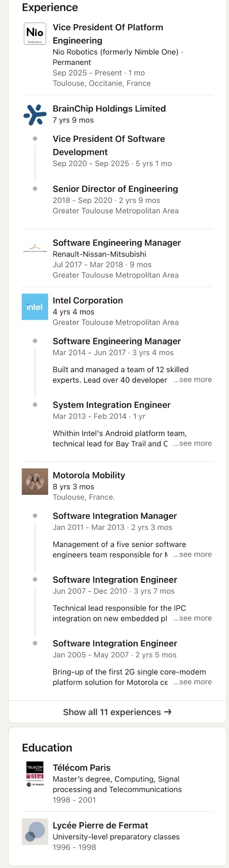Open the BrainChip Holdings logo icon
This screenshot has width=229, height=868.
[x=35, y=114]
